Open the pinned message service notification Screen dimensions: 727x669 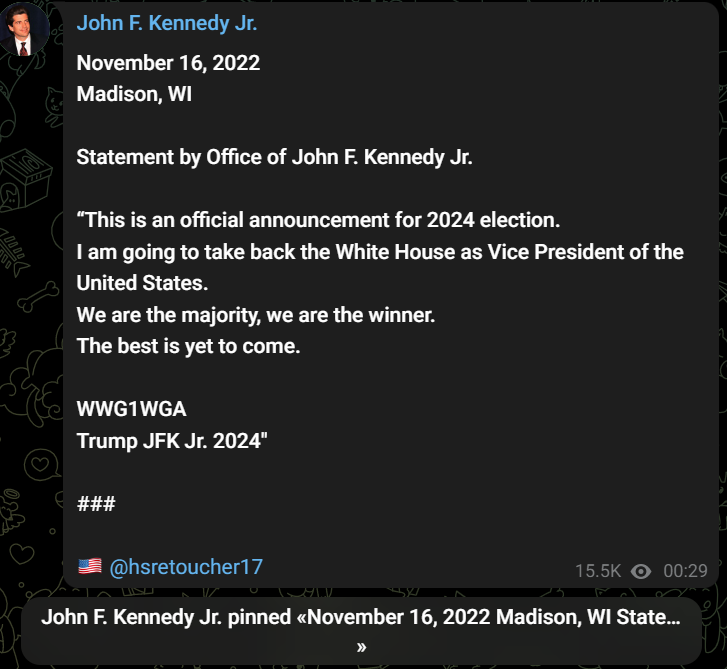[x=361, y=631]
